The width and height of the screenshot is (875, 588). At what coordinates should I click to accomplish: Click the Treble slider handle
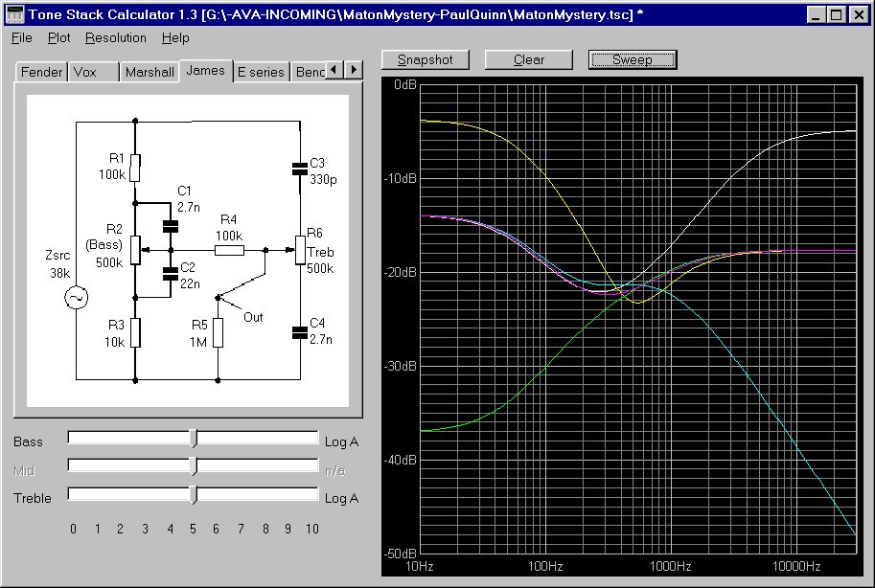tap(194, 494)
